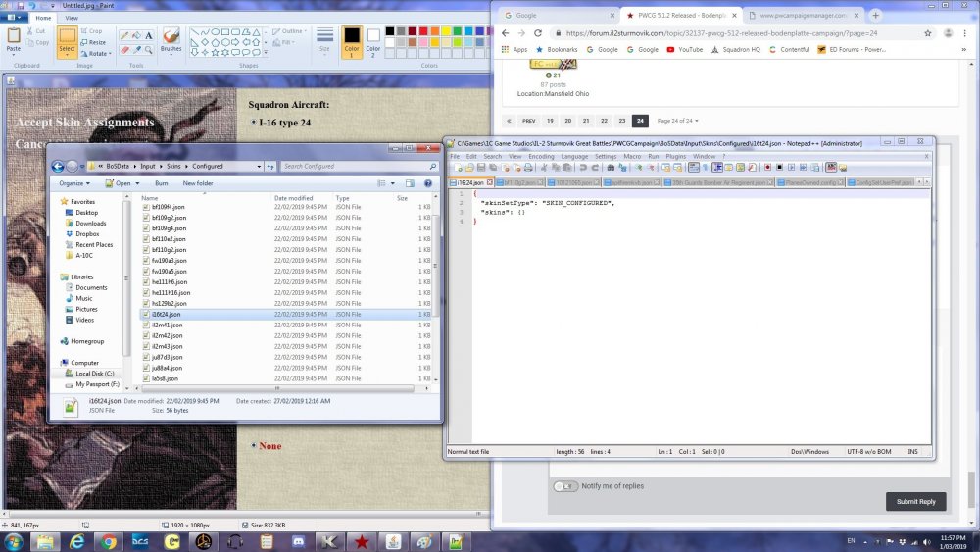The height and width of the screenshot is (552, 980).
Task: Choose the Eraser tool in Paint
Action: point(123,50)
